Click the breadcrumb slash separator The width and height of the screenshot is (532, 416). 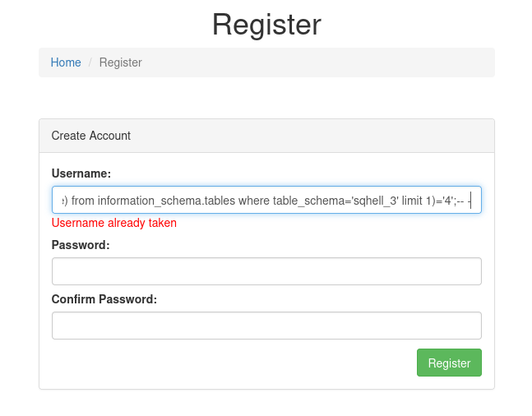click(90, 62)
